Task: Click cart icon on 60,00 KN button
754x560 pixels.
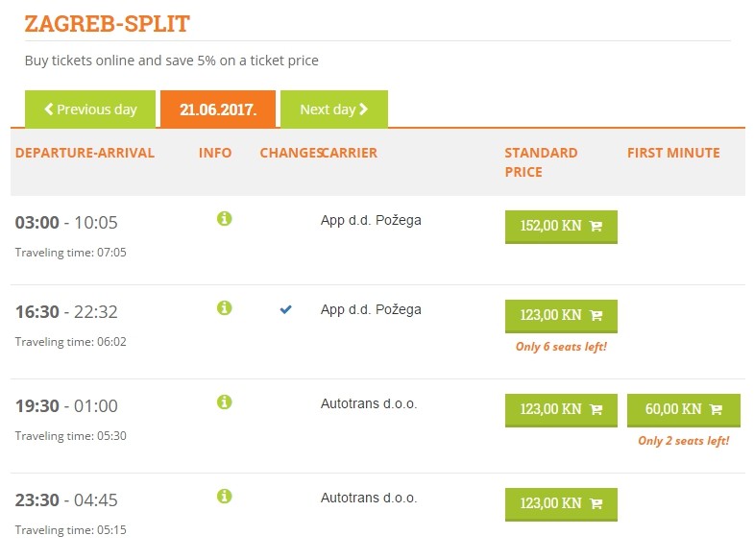Action: (x=716, y=409)
